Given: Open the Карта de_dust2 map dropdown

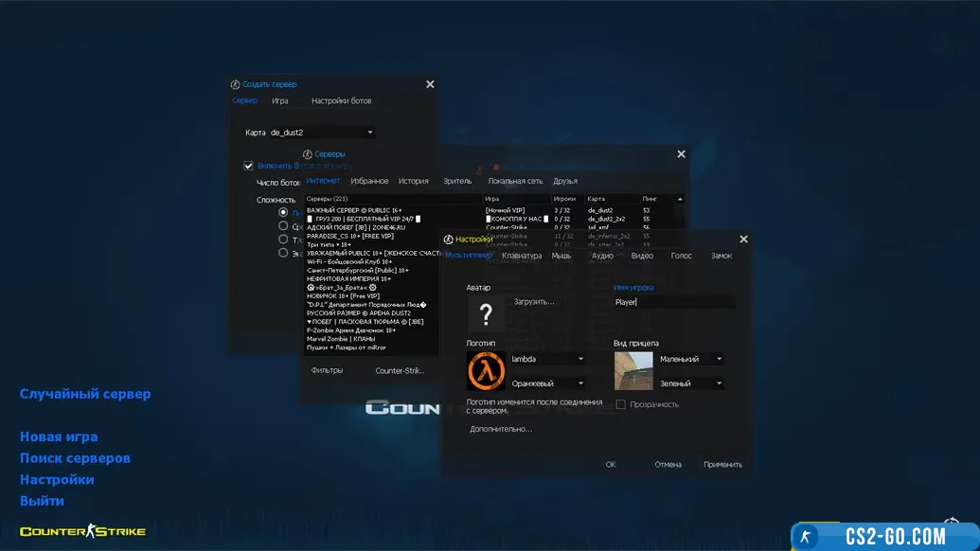Looking at the screenshot, I should [322, 133].
